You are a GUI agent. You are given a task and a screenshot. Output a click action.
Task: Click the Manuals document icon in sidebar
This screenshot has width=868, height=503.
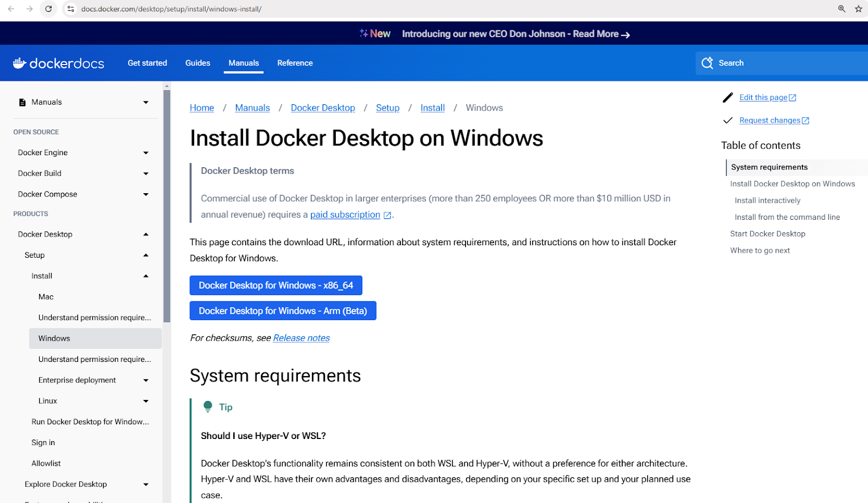(x=22, y=102)
